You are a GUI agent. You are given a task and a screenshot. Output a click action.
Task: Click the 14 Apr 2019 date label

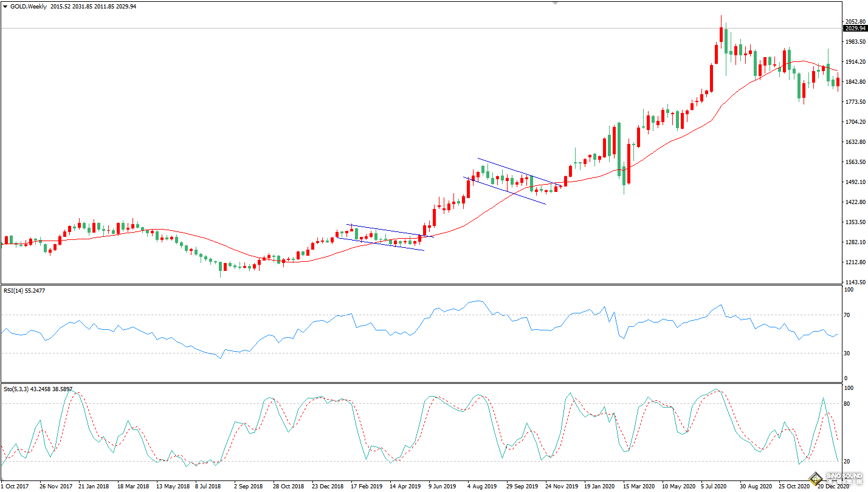[x=405, y=487]
